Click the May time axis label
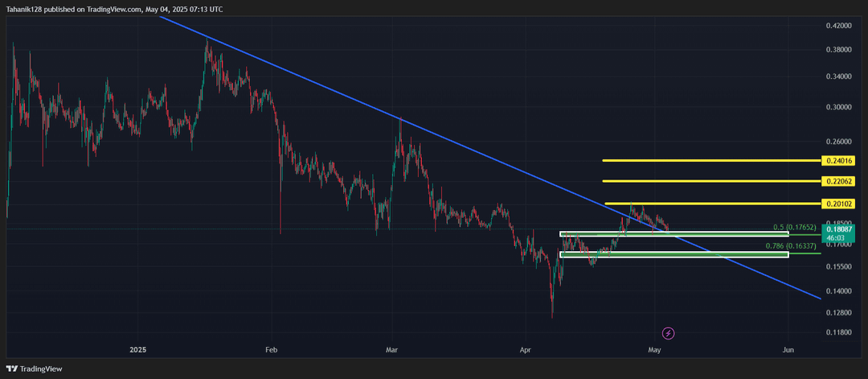 (655, 350)
